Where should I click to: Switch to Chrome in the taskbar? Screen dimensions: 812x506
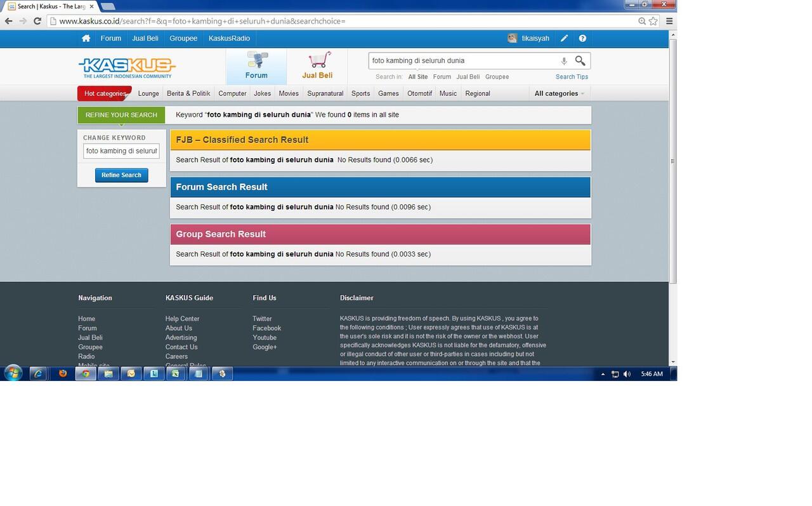(x=85, y=374)
